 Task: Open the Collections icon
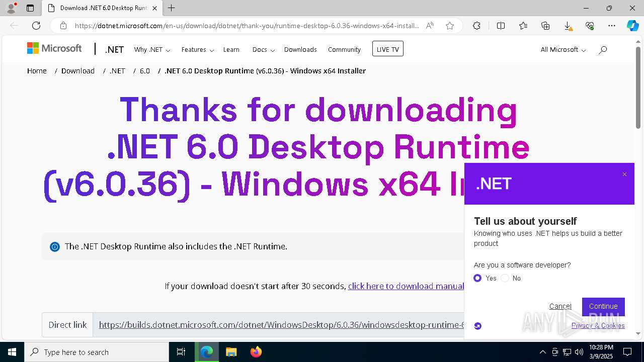pos(545,26)
